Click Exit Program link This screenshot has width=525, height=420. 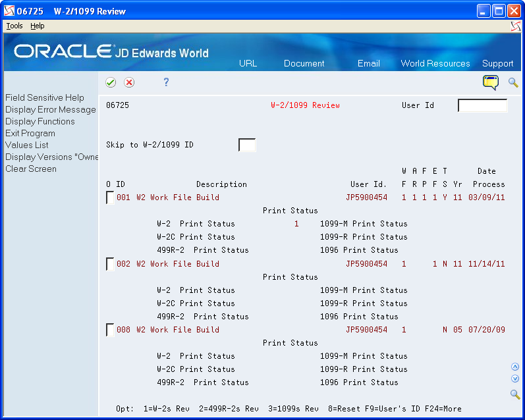coord(30,133)
